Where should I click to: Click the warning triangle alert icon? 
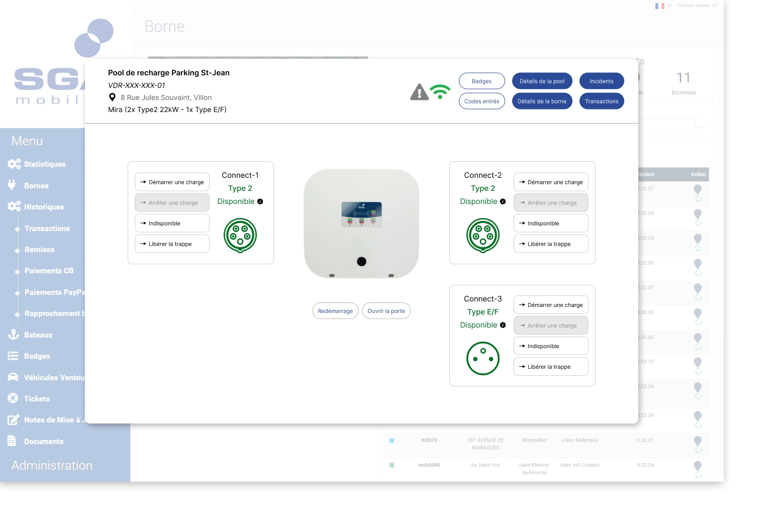click(x=419, y=92)
